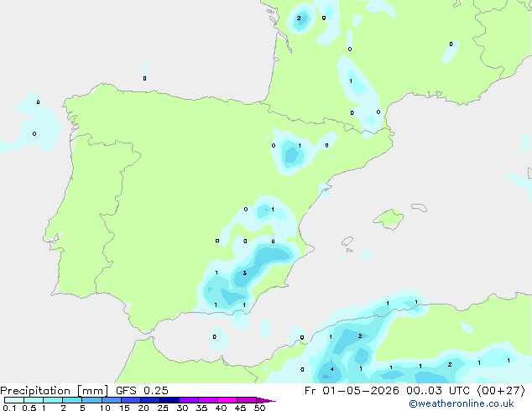Click the '0.5' legend scale label
The height and width of the screenshot is (411, 532).
coord(29,408)
